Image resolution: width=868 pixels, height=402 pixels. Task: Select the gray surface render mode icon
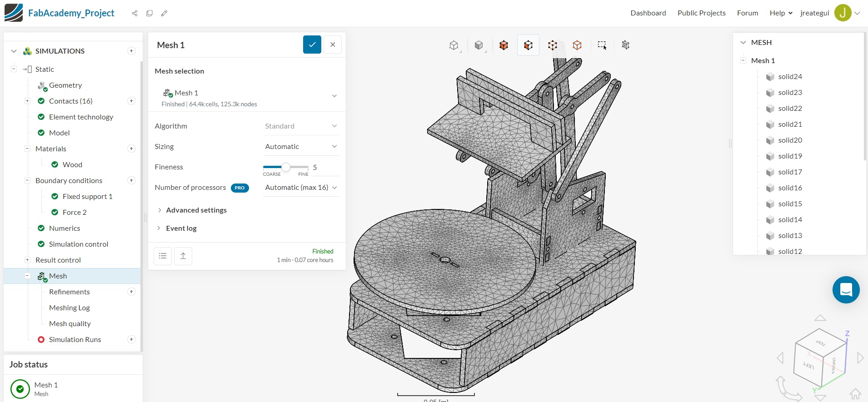point(479,45)
